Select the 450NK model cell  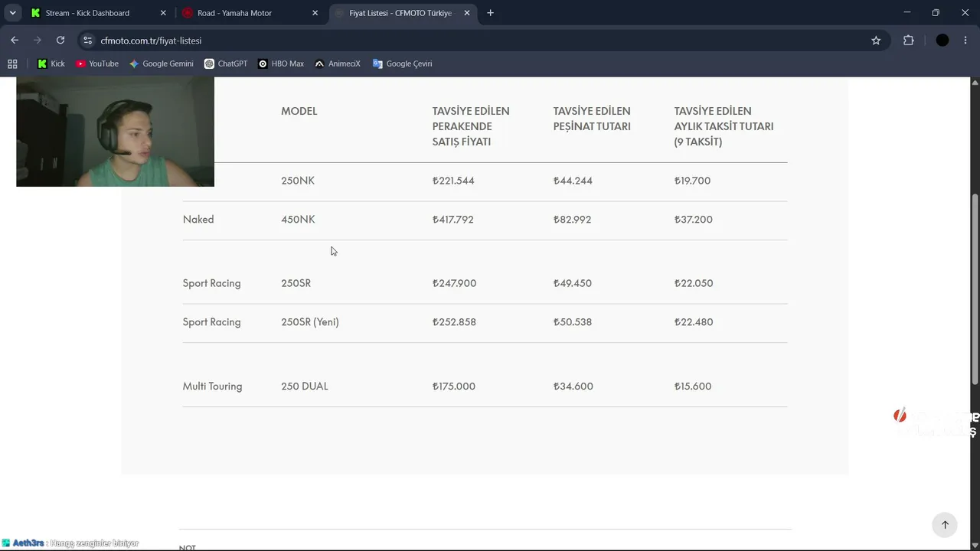(298, 220)
